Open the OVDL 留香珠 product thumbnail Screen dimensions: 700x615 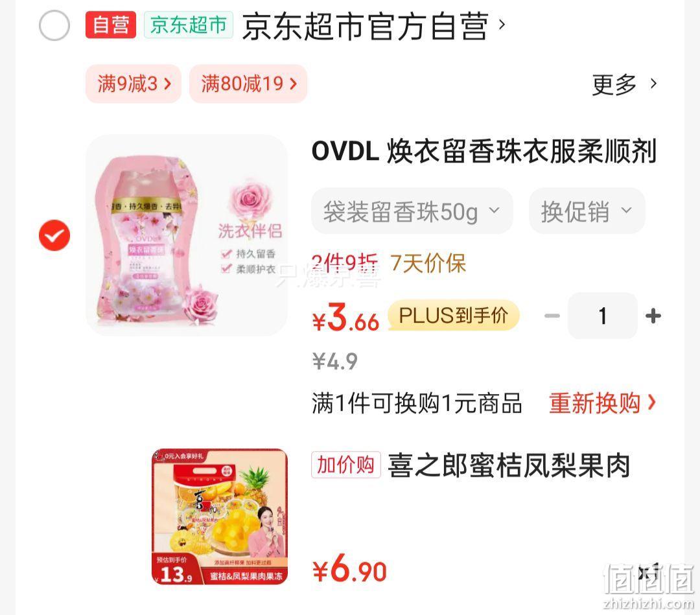pyautogui.click(x=187, y=235)
